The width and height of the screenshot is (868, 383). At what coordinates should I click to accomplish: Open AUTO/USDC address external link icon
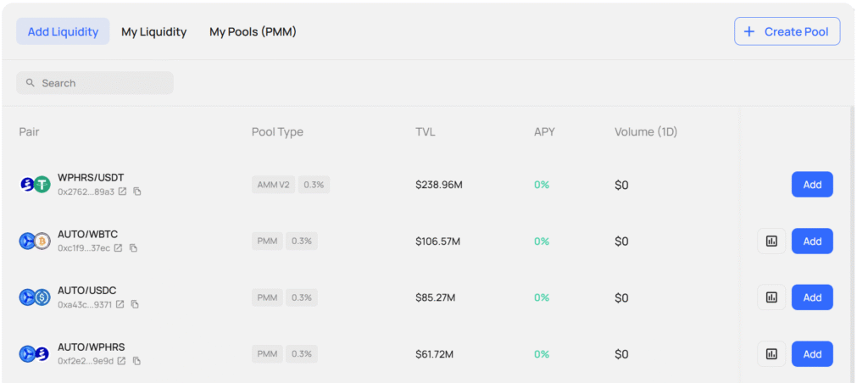120,304
